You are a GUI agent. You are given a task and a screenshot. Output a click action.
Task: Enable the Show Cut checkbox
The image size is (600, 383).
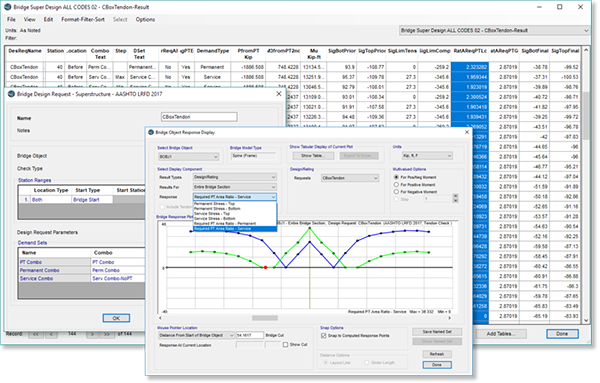coord(285,344)
